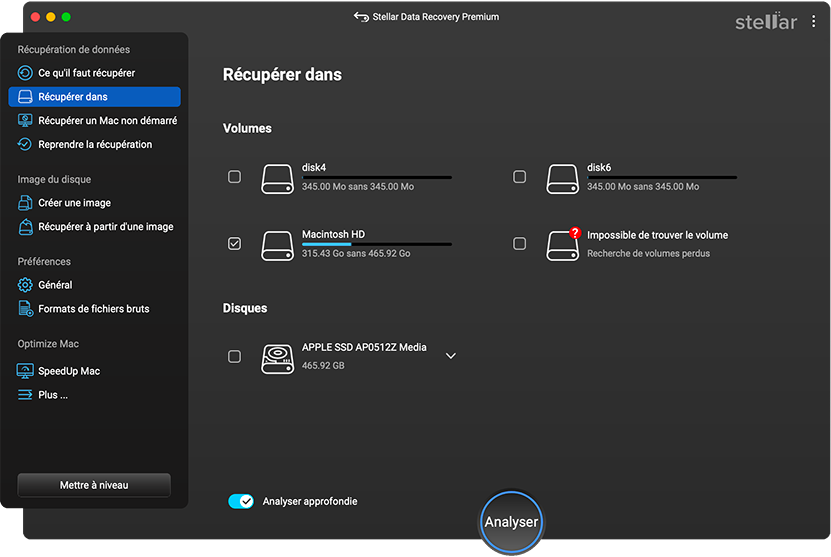
Task: Click the disk4 capacity bar
Action: [377, 178]
